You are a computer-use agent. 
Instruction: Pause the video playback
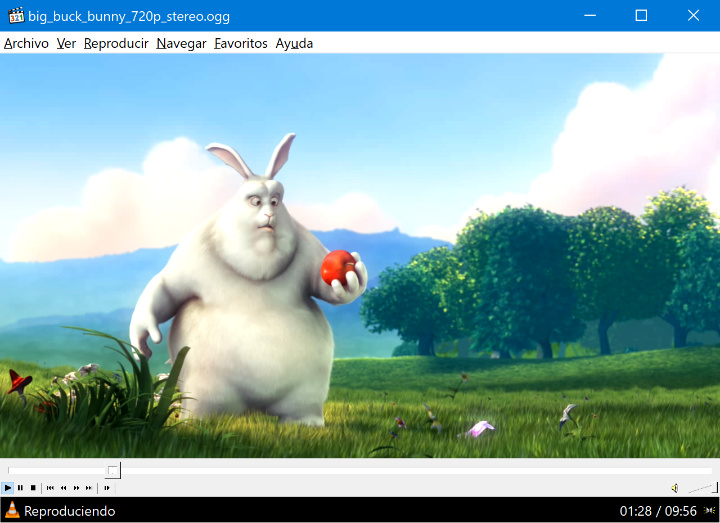tap(21, 488)
